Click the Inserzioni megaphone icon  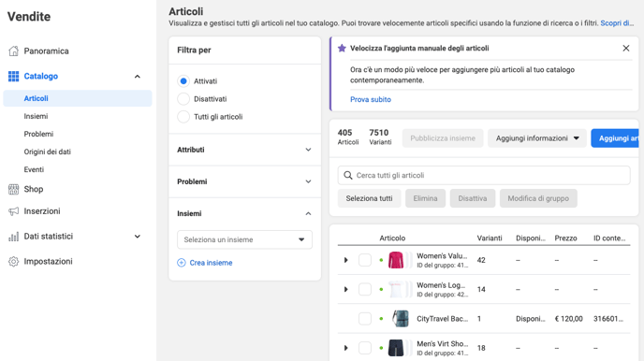[13, 211]
